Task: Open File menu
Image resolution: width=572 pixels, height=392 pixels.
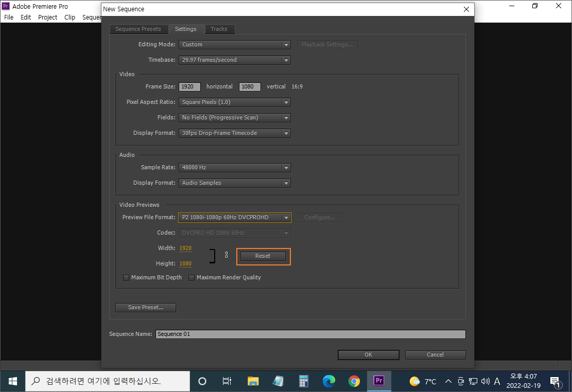Action: coord(9,17)
